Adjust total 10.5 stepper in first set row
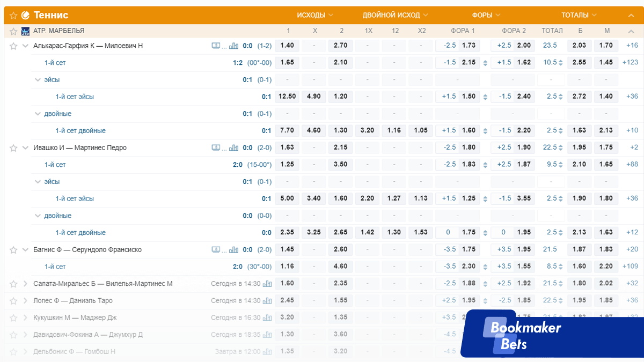 tap(561, 63)
